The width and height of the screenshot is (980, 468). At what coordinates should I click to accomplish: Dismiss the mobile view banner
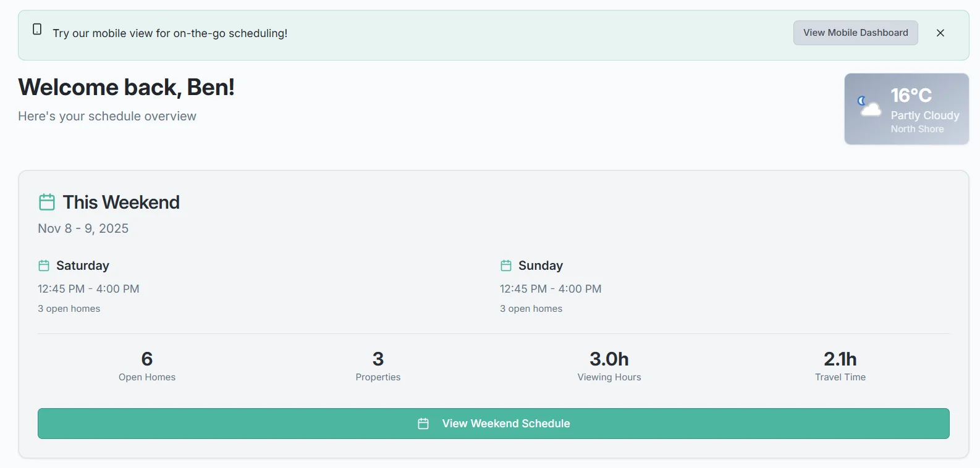tap(940, 33)
